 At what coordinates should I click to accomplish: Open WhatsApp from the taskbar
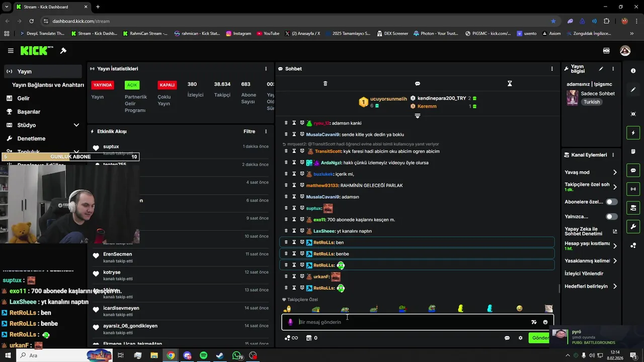pyautogui.click(x=236, y=355)
